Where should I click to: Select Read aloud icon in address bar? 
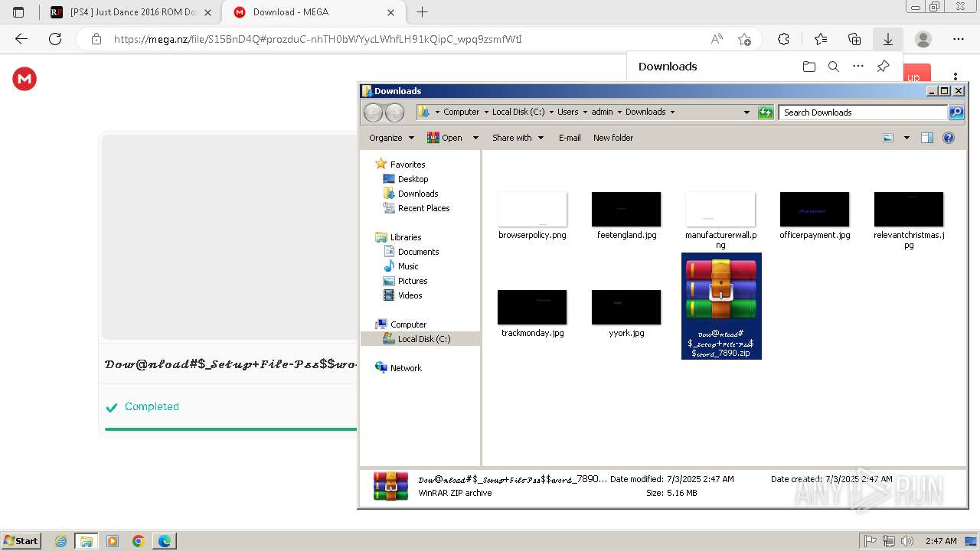pyautogui.click(x=717, y=39)
